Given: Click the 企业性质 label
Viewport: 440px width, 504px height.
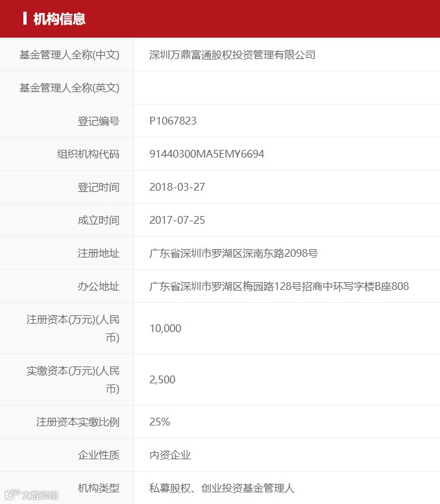Looking at the screenshot, I should tap(99, 455).
